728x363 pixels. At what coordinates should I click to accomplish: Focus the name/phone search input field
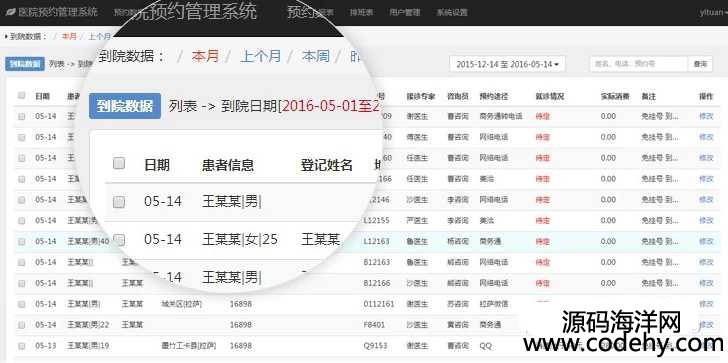638,64
